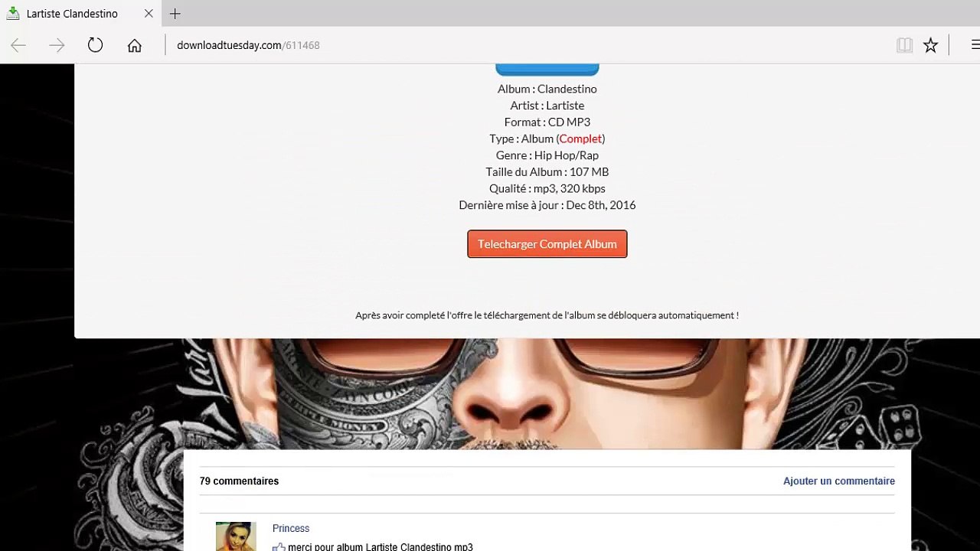
Task: Click the Artist : Lartiste line
Action: tap(547, 106)
